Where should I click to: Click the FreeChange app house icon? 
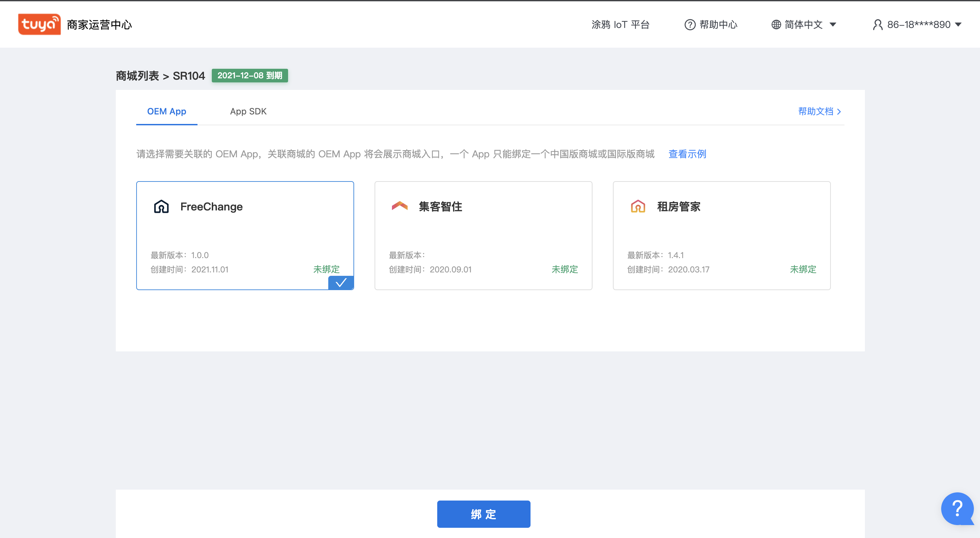tap(161, 207)
